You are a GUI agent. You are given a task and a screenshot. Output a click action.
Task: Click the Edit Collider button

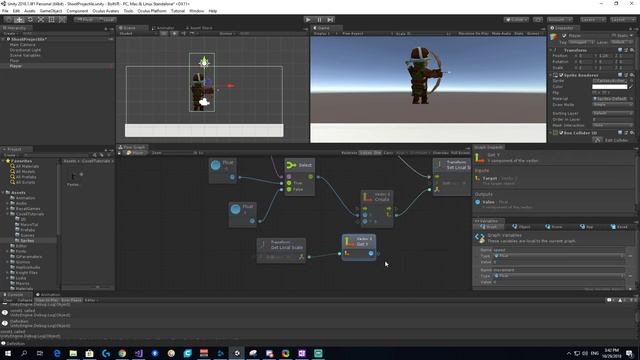click(x=598, y=140)
